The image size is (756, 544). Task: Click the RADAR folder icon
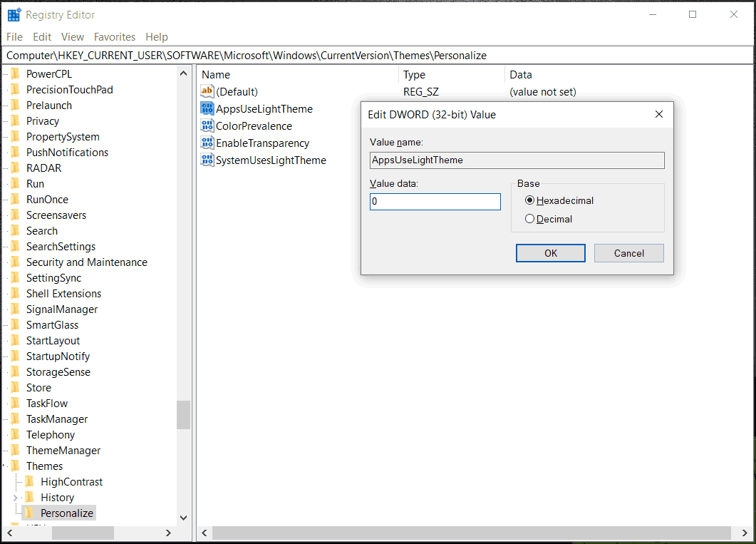click(16, 168)
